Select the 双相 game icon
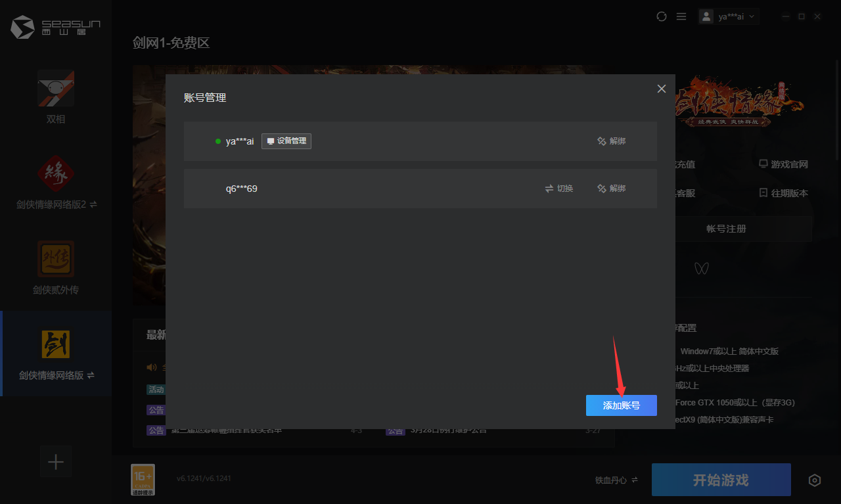Image resolution: width=841 pixels, height=504 pixels. click(56, 89)
